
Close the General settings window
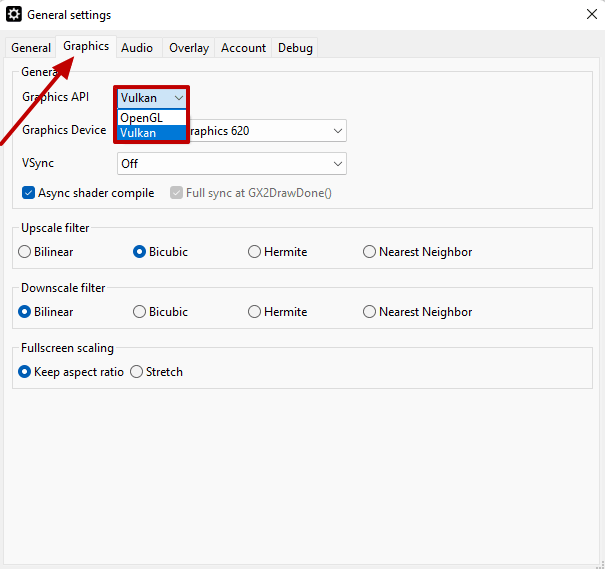[591, 14]
